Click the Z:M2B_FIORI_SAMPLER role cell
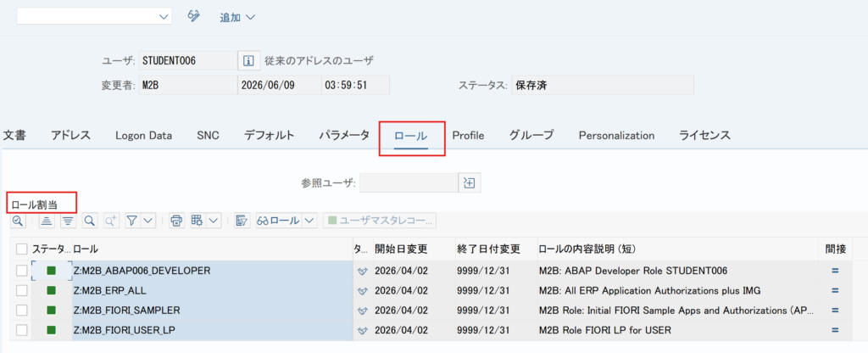The image size is (868, 353). point(213,311)
